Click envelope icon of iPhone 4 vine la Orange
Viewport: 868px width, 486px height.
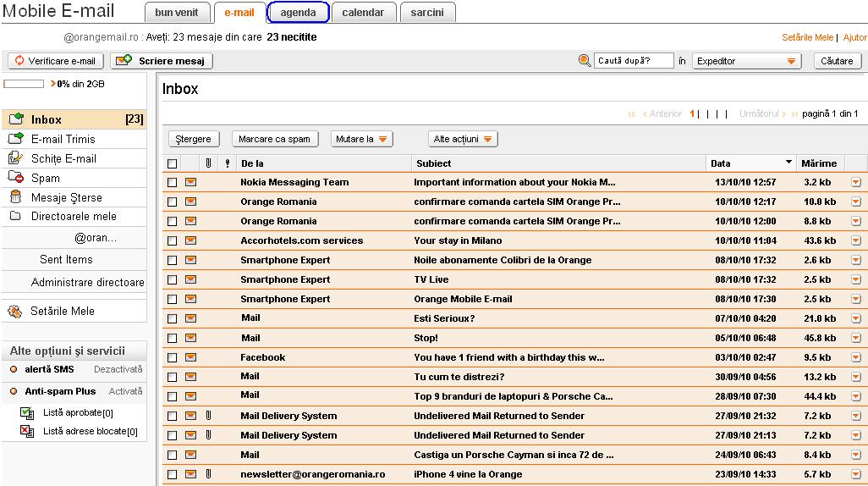(190, 474)
